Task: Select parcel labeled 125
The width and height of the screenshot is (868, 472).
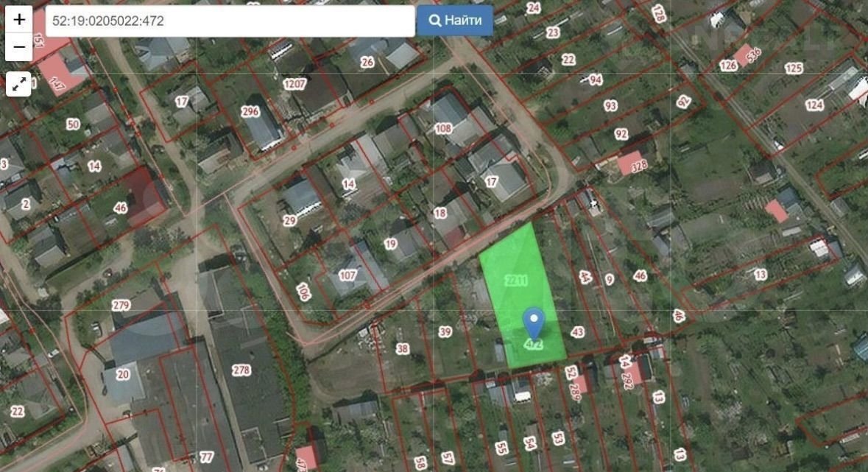Action: coord(793,68)
